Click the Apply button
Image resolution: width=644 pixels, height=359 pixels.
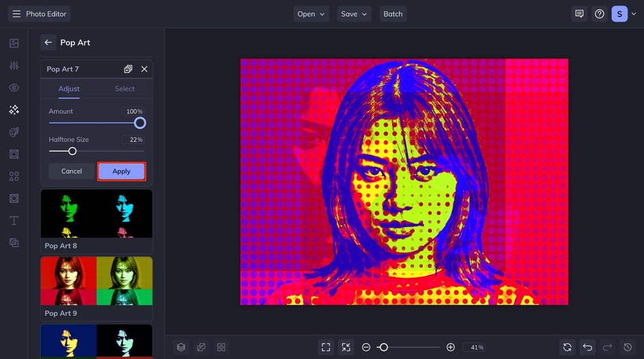121,171
